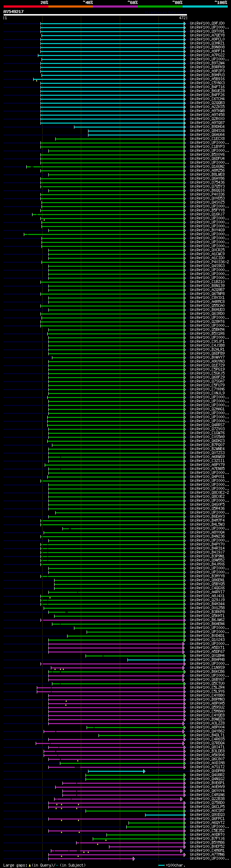The height and width of the screenshot is (868, 231).
Task: Click the purple ~60% identity legend segment
Action: click(x=115, y=7)
